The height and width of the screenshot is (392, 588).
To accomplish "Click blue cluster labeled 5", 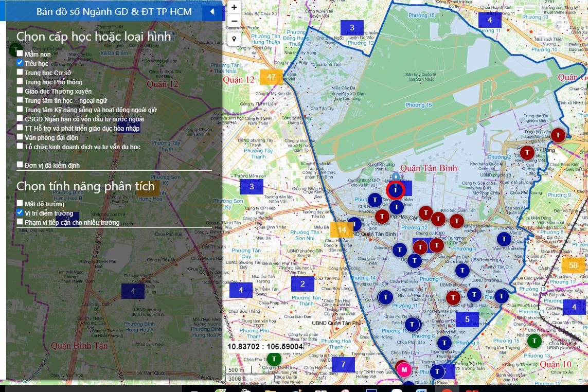I will (467, 319).
